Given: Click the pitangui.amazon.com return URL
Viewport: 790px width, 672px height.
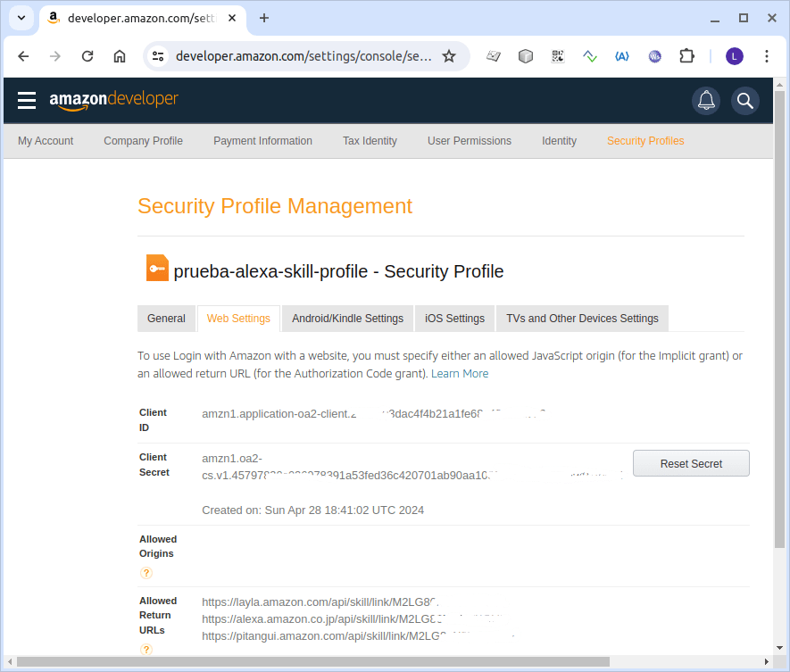Looking at the screenshot, I should click(358, 636).
